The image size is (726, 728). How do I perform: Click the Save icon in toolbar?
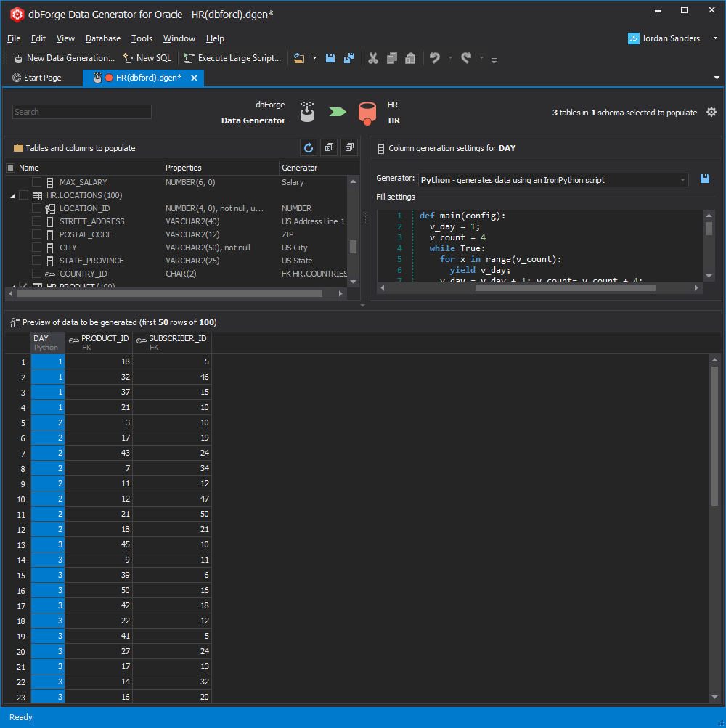pyautogui.click(x=330, y=58)
